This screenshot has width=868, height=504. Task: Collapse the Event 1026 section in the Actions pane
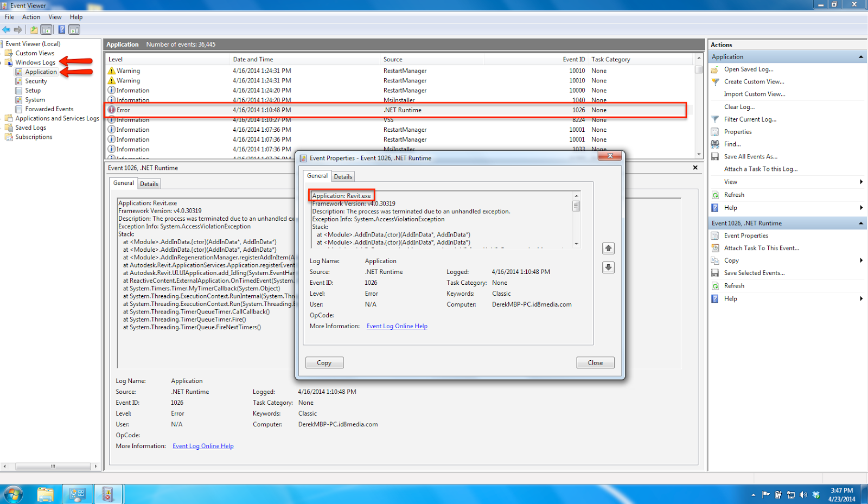[860, 224]
